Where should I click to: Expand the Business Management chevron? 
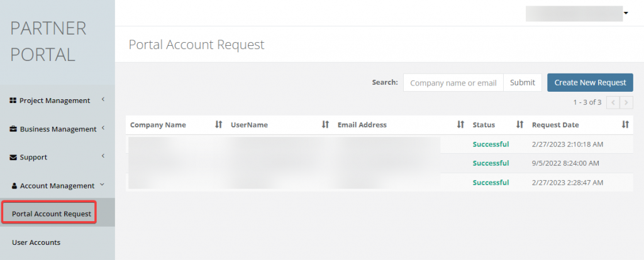coord(103,129)
